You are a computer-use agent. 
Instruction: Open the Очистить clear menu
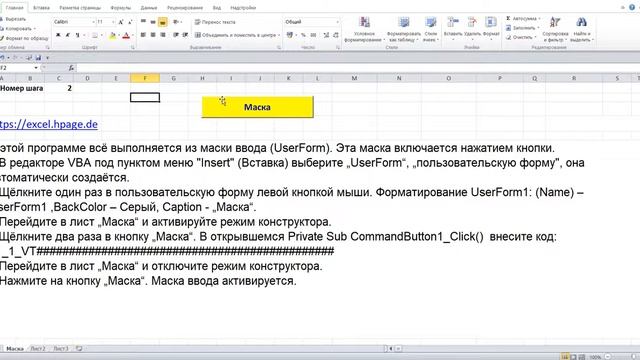(x=520, y=37)
